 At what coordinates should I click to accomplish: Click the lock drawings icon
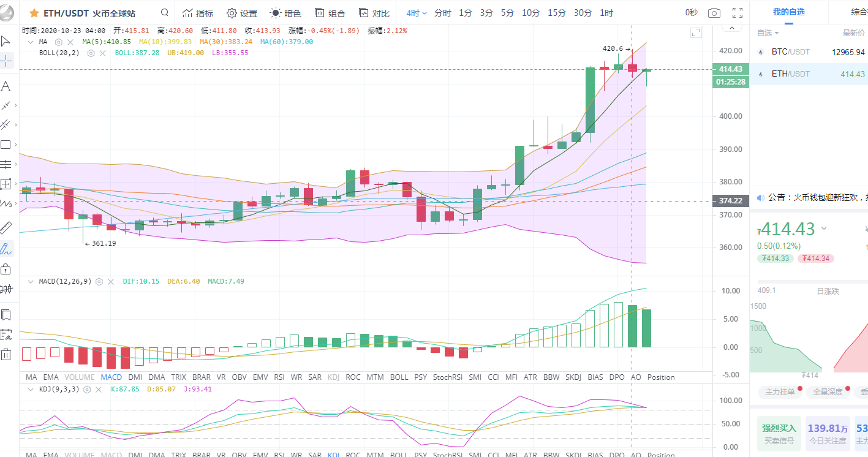coord(6,269)
